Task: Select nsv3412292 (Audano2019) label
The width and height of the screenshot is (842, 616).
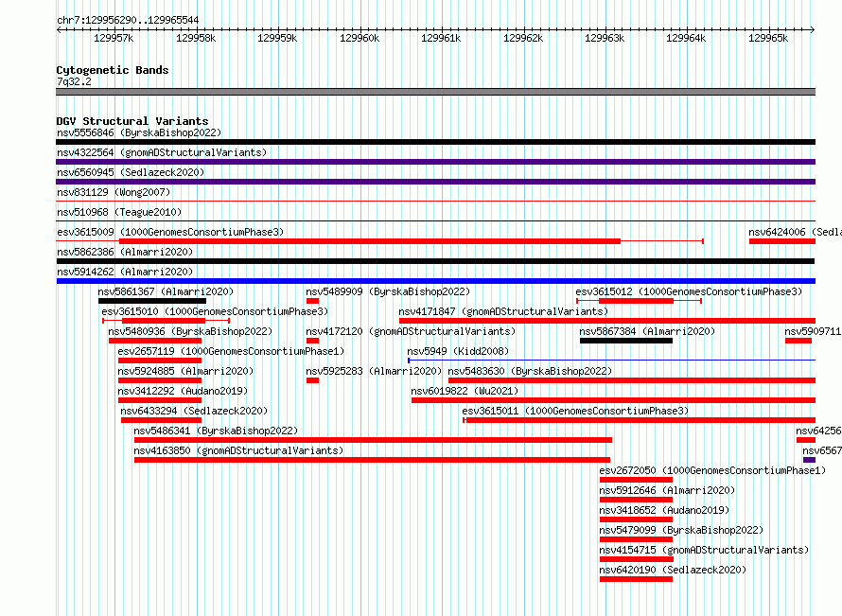Action: 183,391
